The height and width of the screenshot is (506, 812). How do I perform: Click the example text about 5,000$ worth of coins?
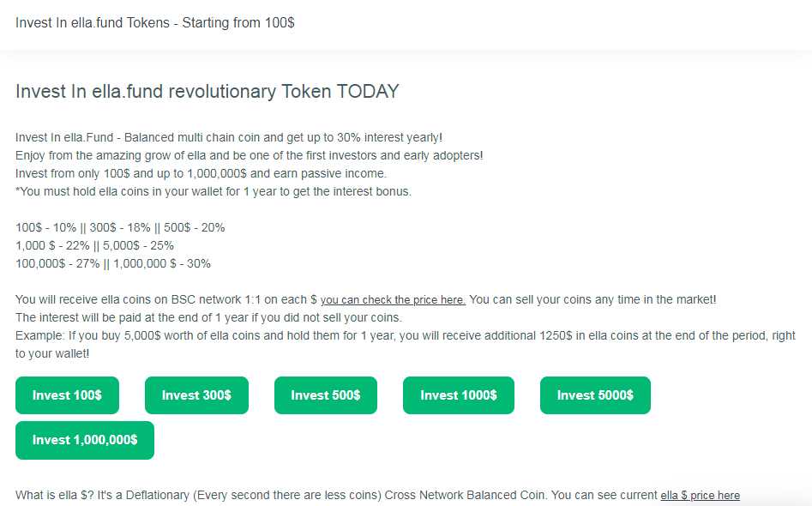point(406,345)
